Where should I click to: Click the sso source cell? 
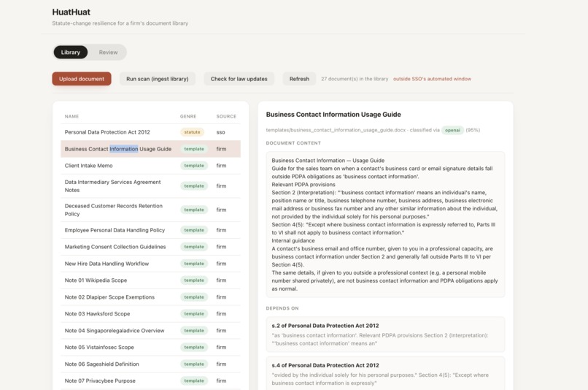(x=220, y=132)
